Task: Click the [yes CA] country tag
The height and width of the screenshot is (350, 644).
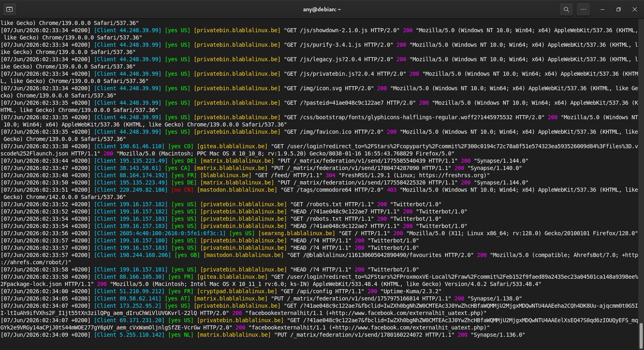Action: pyautogui.click(x=178, y=168)
